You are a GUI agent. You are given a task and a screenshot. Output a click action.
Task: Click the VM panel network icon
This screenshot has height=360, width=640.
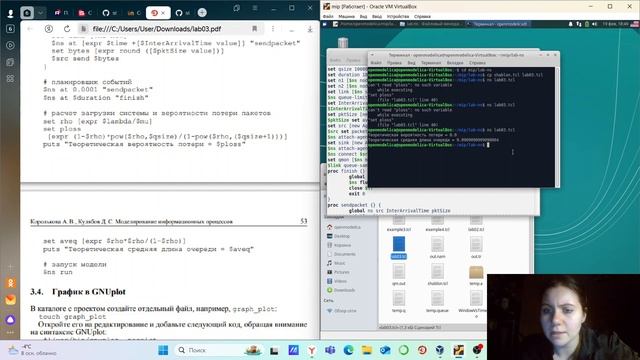click(578, 24)
